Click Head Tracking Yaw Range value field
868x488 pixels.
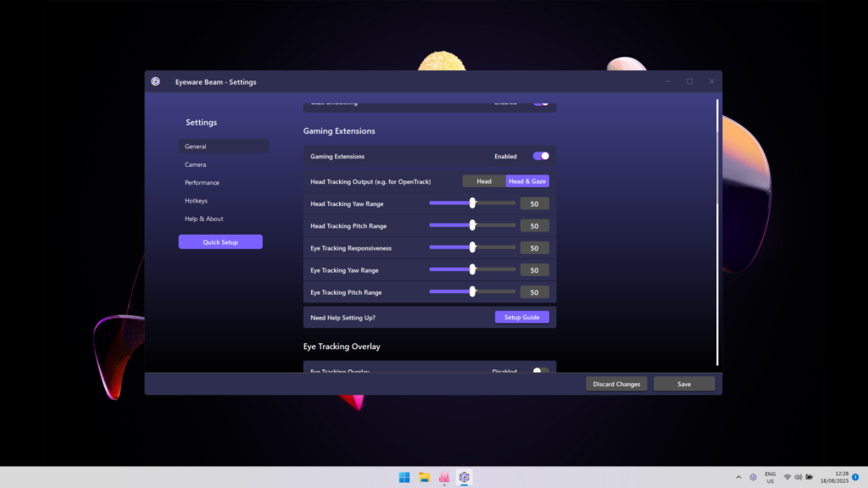(534, 203)
